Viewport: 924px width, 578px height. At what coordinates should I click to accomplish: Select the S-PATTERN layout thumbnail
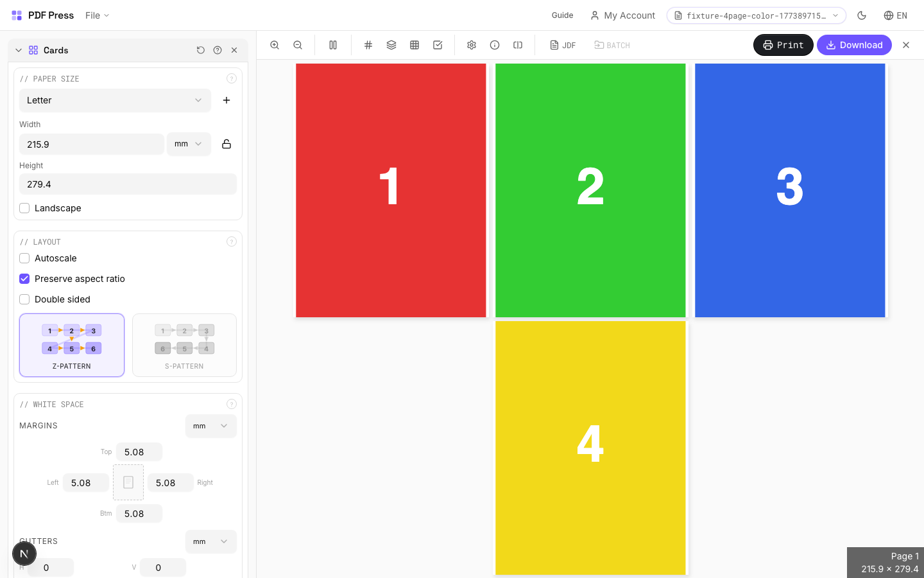pyautogui.click(x=184, y=345)
